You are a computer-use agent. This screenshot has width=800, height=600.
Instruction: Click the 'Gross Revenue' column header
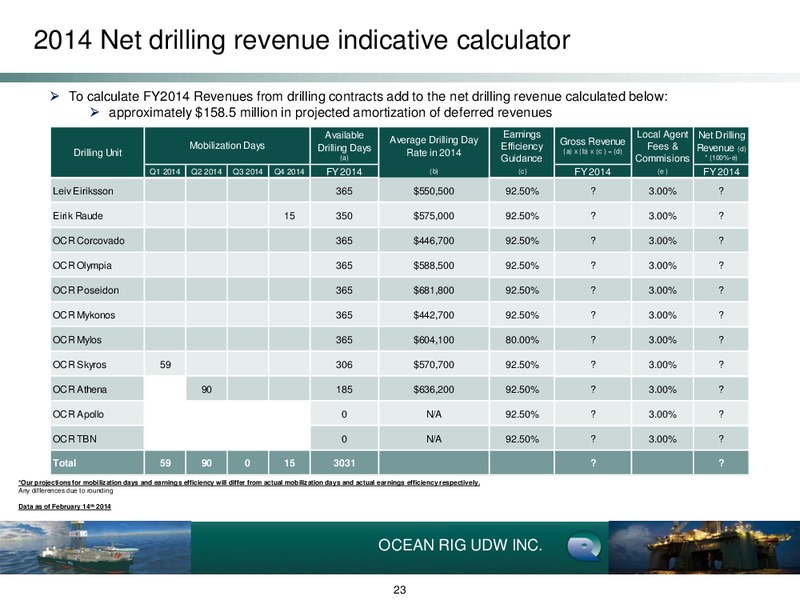coord(592,145)
